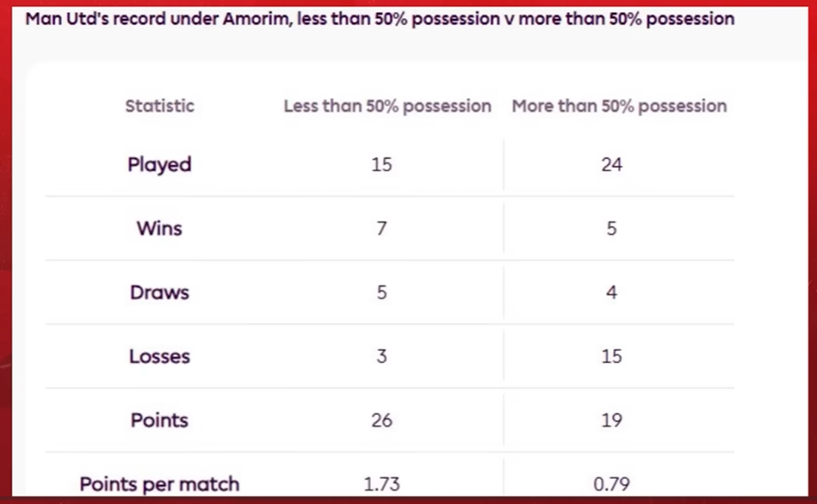Click the value 5 in the Wins row
Viewport: 817px width, 504px height.
pyautogui.click(x=612, y=228)
